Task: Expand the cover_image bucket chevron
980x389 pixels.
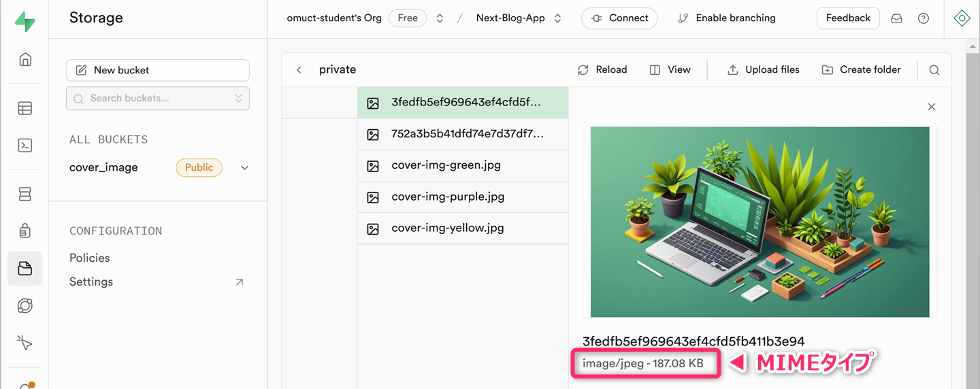Action: 245,168
